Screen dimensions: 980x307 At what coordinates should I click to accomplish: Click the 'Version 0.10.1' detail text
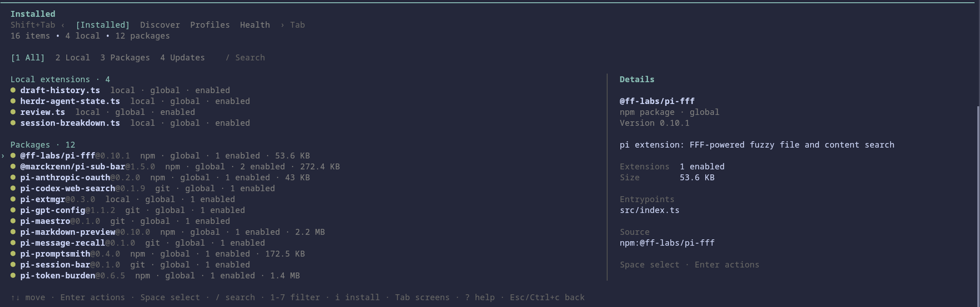pos(654,123)
